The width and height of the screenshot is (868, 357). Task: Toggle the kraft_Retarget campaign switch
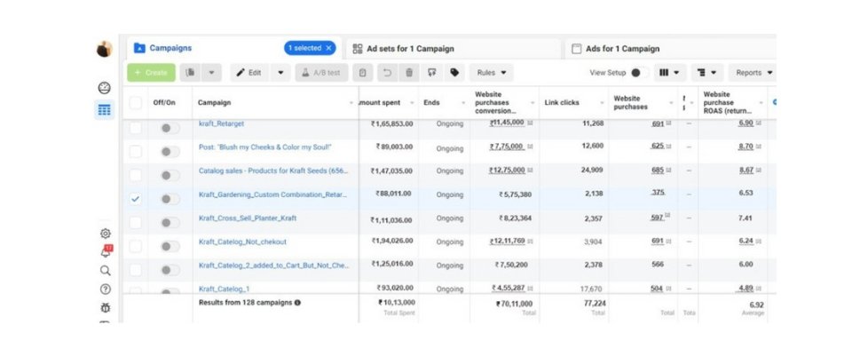(x=168, y=128)
